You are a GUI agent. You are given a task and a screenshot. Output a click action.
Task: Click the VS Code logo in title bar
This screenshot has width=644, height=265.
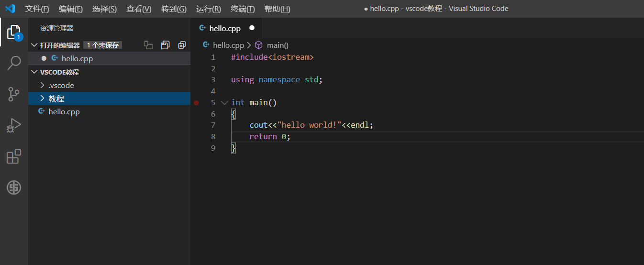point(10,9)
